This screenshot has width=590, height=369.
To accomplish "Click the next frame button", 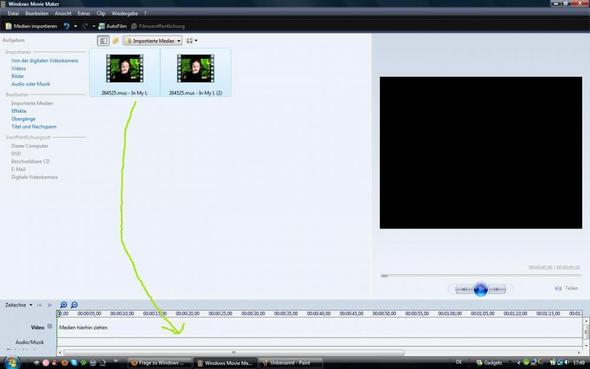I will 497,290.
